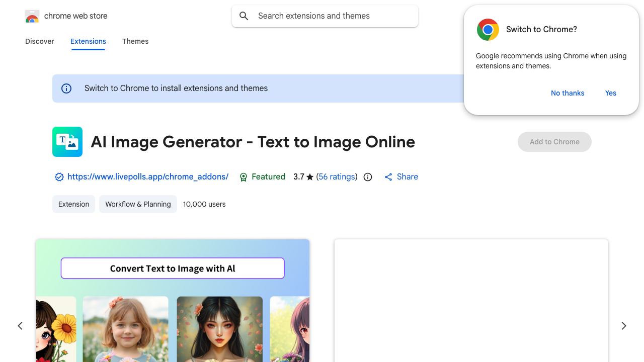This screenshot has width=644, height=362.
Task: Click the Workflow & Planning chip
Action: (x=138, y=204)
